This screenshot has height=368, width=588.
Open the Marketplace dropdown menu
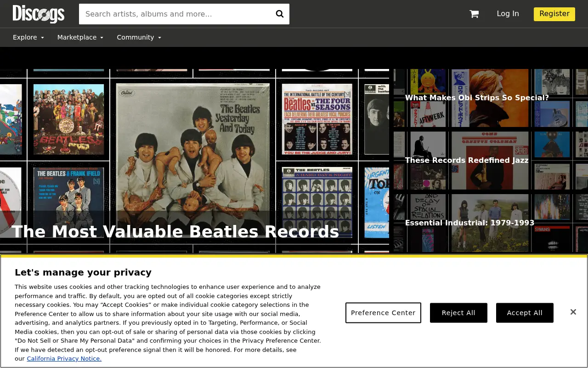(x=80, y=37)
